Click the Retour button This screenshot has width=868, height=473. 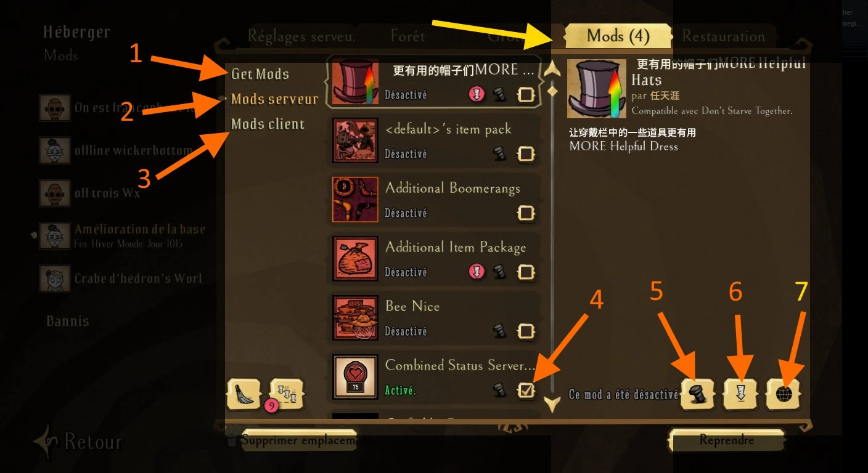pos(78,442)
